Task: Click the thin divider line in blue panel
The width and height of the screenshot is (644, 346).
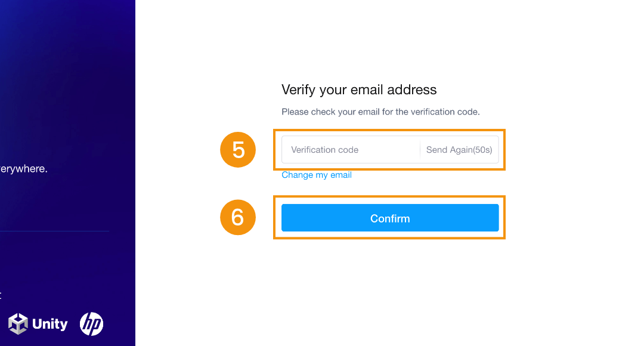Action: point(55,231)
